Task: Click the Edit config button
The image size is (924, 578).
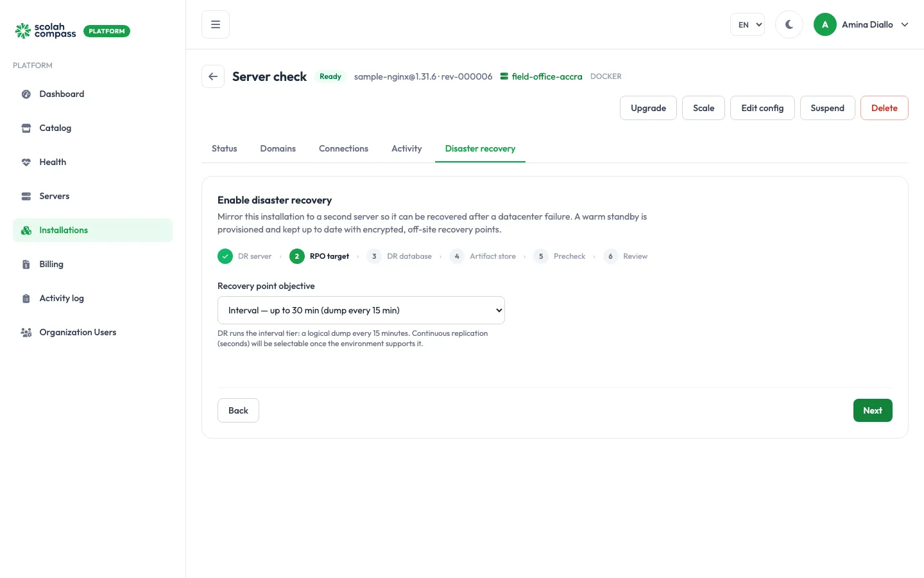Action: pyautogui.click(x=762, y=108)
